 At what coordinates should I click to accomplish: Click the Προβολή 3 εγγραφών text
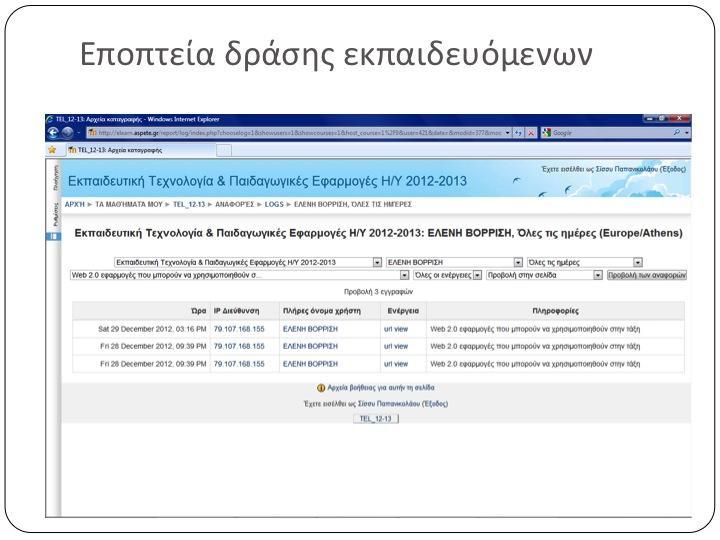click(x=378, y=292)
